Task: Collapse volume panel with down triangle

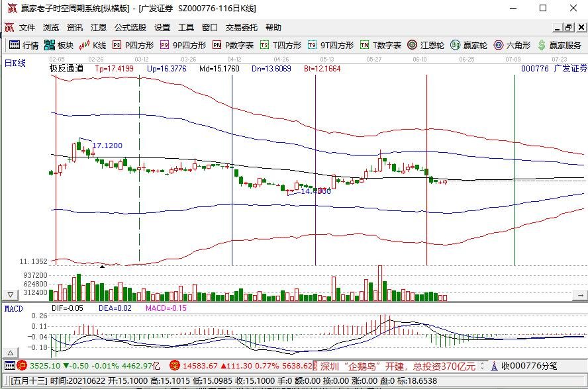Action: (x=10, y=295)
